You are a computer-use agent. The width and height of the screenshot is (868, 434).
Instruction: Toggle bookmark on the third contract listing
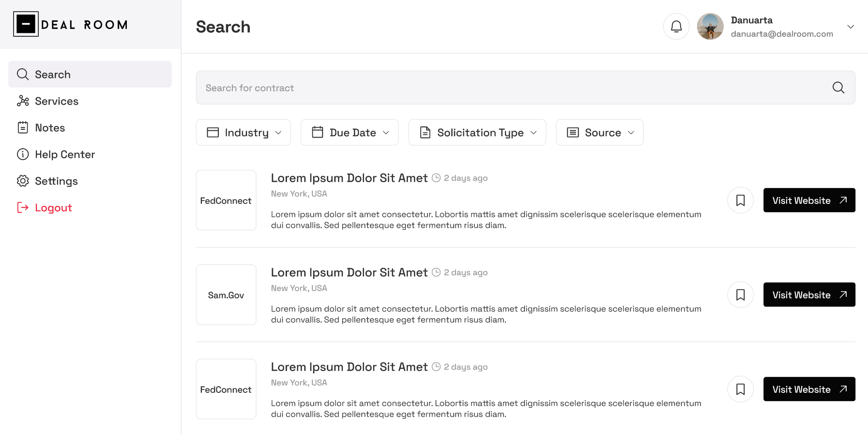pos(740,389)
